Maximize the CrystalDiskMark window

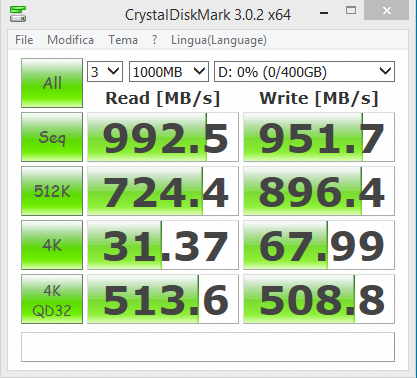click(x=351, y=11)
